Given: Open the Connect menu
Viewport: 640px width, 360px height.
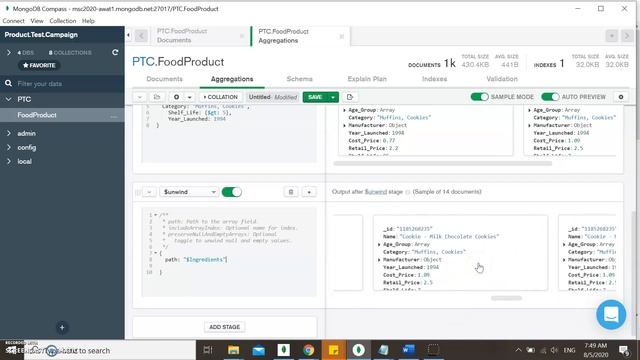Looking at the screenshot, I should tap(13, 21).
